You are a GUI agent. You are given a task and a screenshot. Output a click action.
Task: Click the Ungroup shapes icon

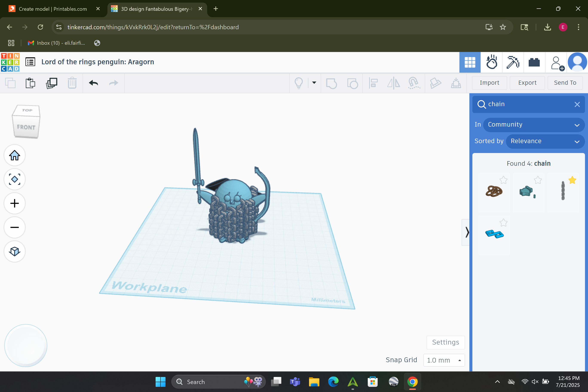point(352,83)
